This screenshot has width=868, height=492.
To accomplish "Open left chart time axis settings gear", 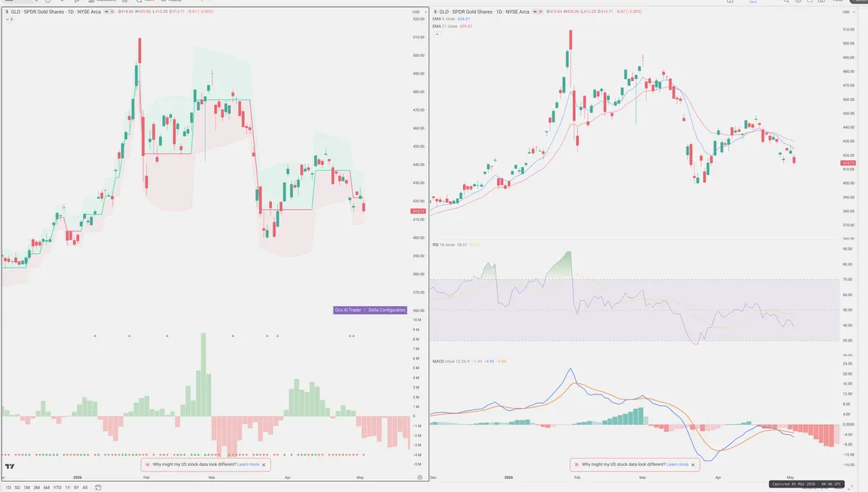I will 420,478.
